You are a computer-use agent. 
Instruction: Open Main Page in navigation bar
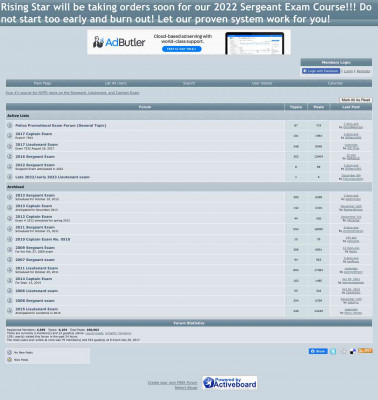point(42,83)
